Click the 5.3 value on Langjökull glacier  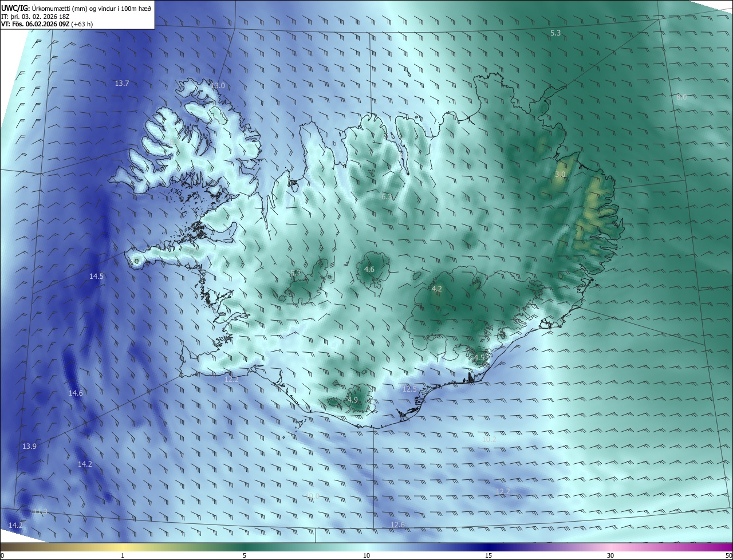point(296,273)
